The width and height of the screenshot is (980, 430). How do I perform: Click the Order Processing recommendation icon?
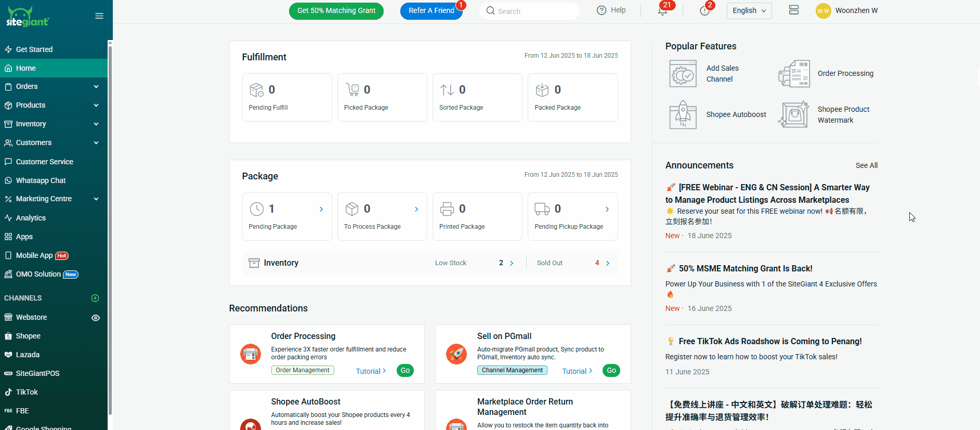[251, 354]
